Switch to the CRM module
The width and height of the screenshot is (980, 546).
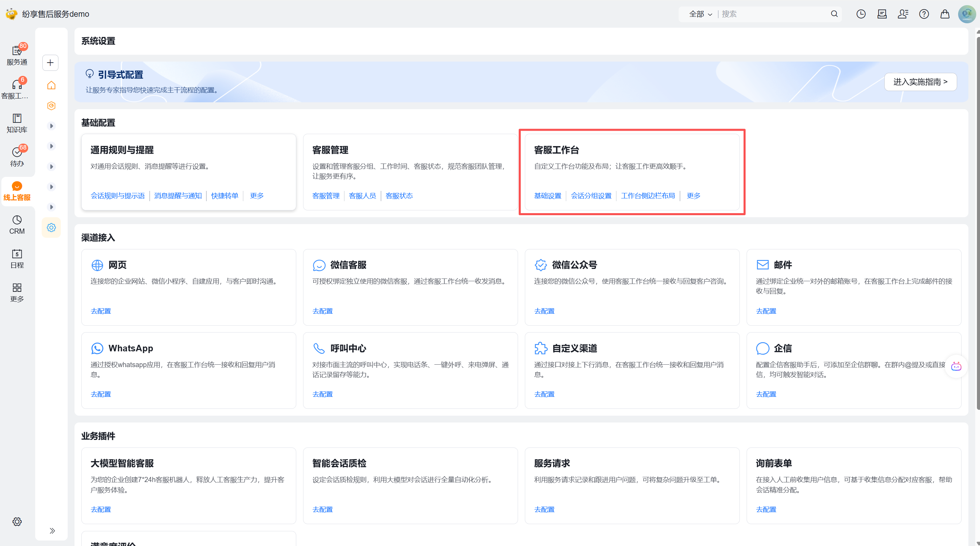pyautogui.click(x=17, y=225)
